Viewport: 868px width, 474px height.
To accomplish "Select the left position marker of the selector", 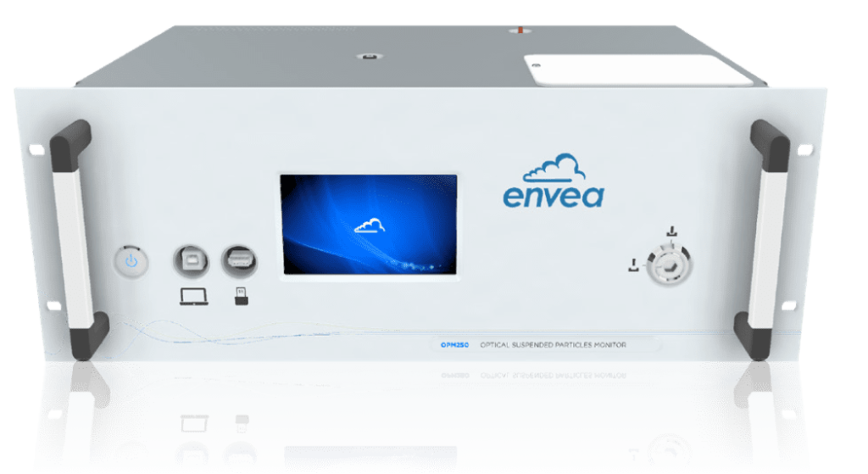I will pos(632,265).
